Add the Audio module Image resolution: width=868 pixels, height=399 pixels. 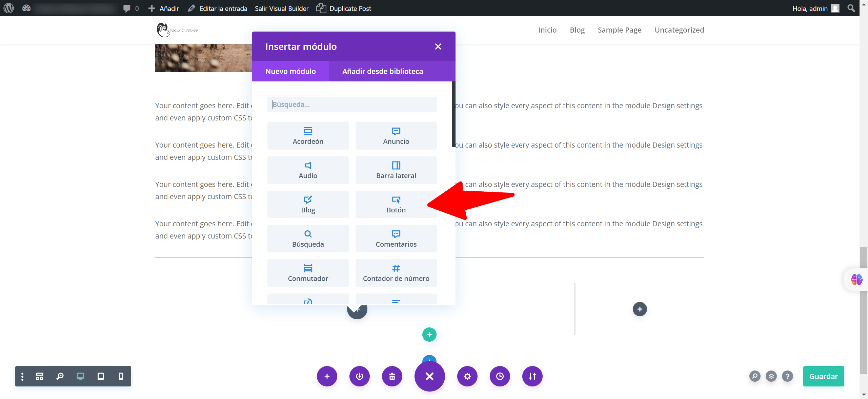click(x=307, y=170)
